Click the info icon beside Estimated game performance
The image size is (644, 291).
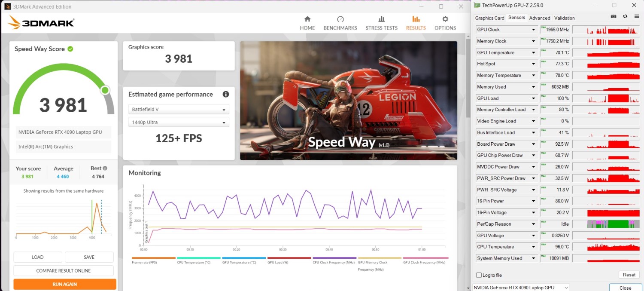tap(225, 95)
